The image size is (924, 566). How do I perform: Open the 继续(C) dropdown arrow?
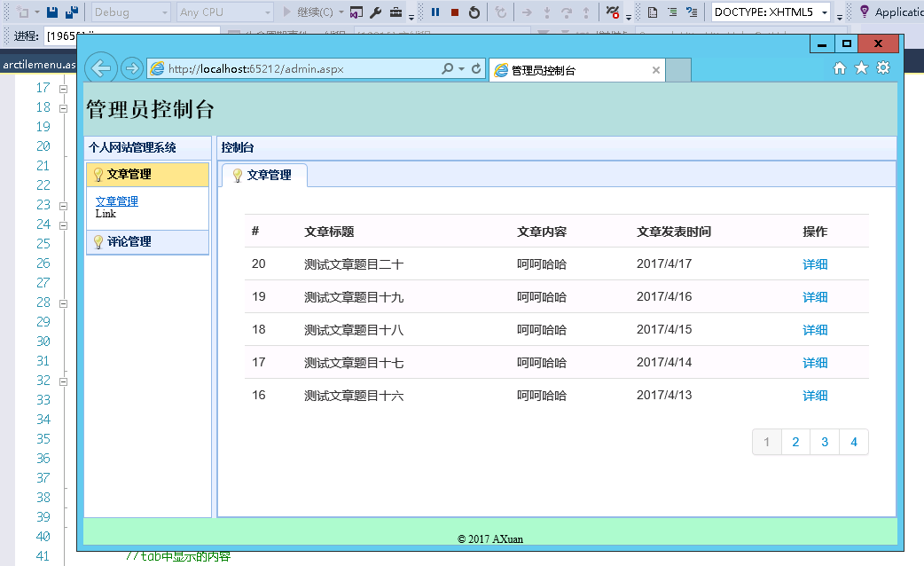point(341,12)
